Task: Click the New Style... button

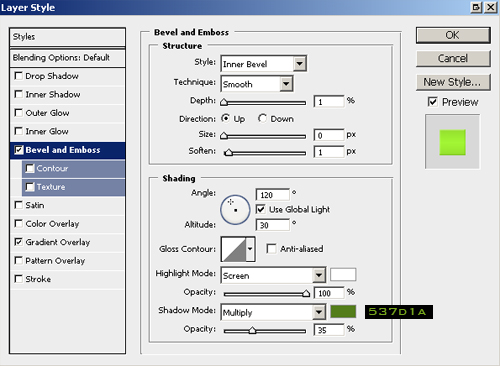Action: coord(453,82)
